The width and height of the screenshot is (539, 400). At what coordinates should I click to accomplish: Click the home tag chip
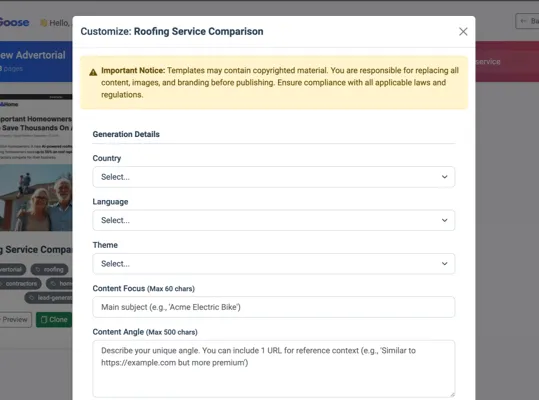(x=59, y=284)
